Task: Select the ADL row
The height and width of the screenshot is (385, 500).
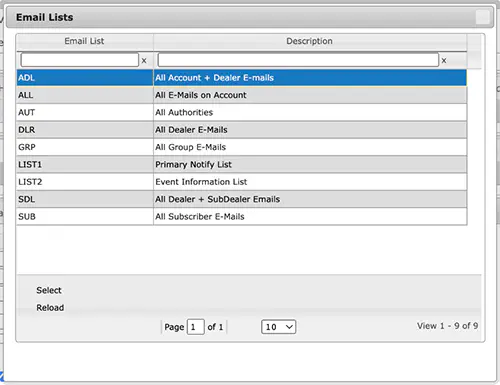Action: tap(242, 78)
